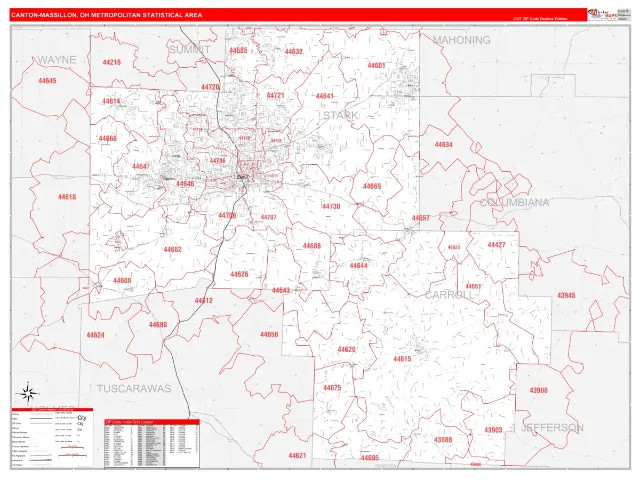Click ZIP code 44646
The height and width of the screenshot is (480, 640).
[185, 184]
